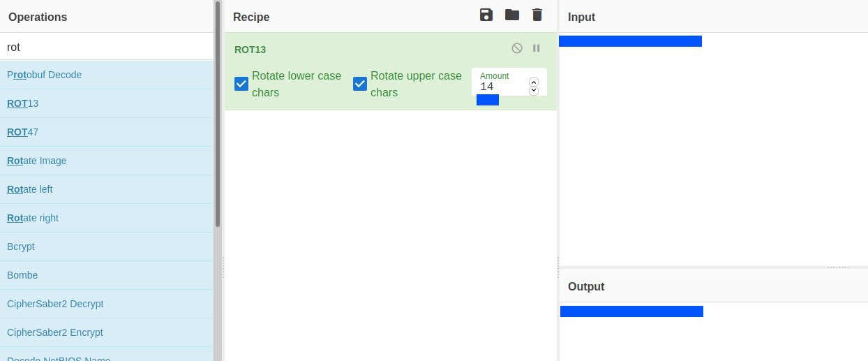The height and width of the screenshot is (361, 868).
Task: Select the Bcrypt operation
Action: [x=21, y=246]
